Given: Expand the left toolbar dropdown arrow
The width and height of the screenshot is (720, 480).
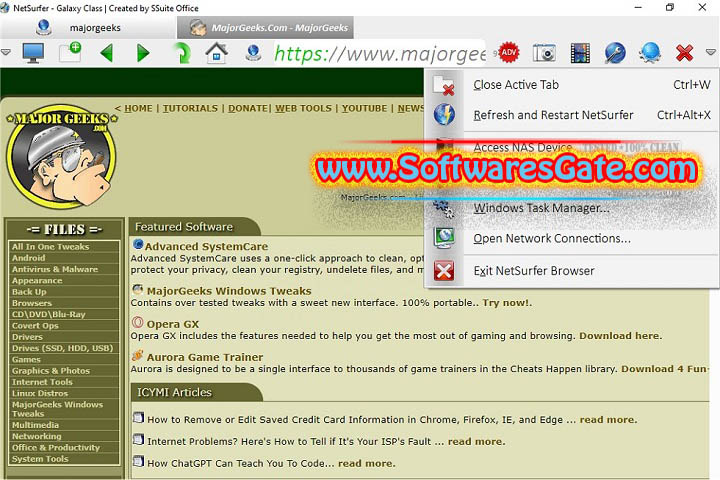Looking at the screenshot, I should [6, 52].
